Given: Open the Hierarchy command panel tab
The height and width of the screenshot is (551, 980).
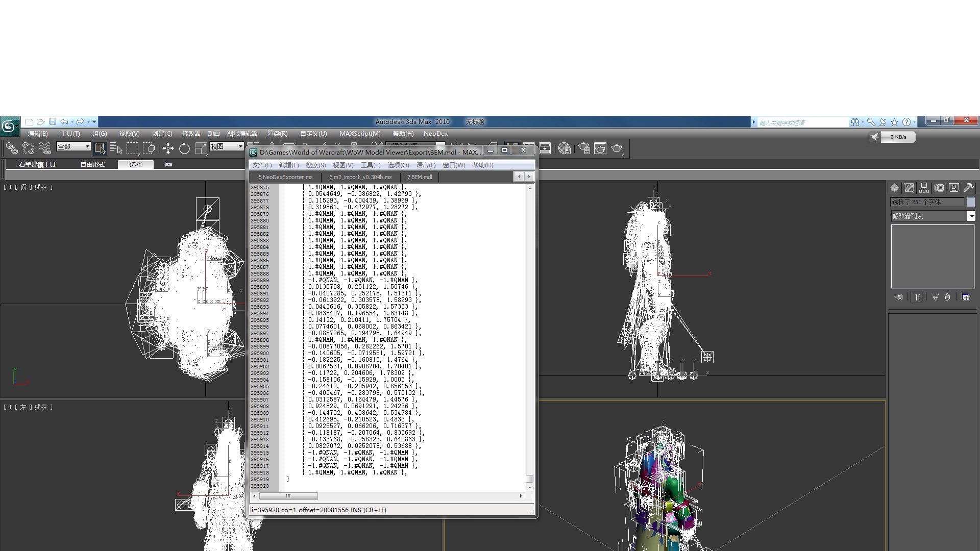Looking at the screenshot, I should tap(924, 188).
